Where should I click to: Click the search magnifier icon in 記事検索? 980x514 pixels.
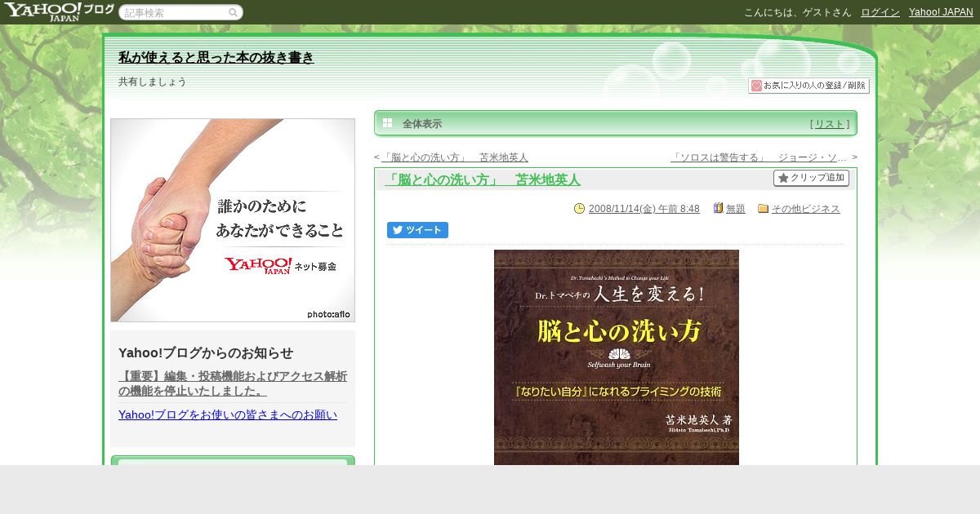(x=233, y=12)
